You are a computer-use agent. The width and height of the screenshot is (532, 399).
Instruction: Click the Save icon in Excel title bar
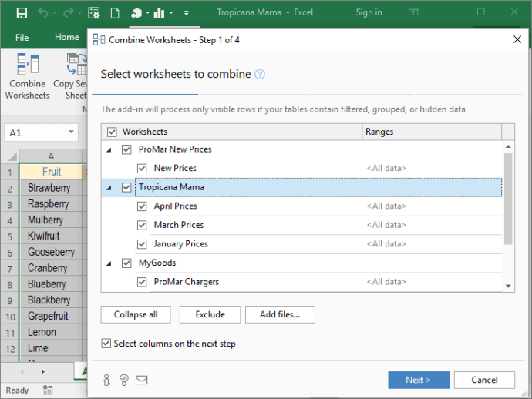(x=22, y=13)
